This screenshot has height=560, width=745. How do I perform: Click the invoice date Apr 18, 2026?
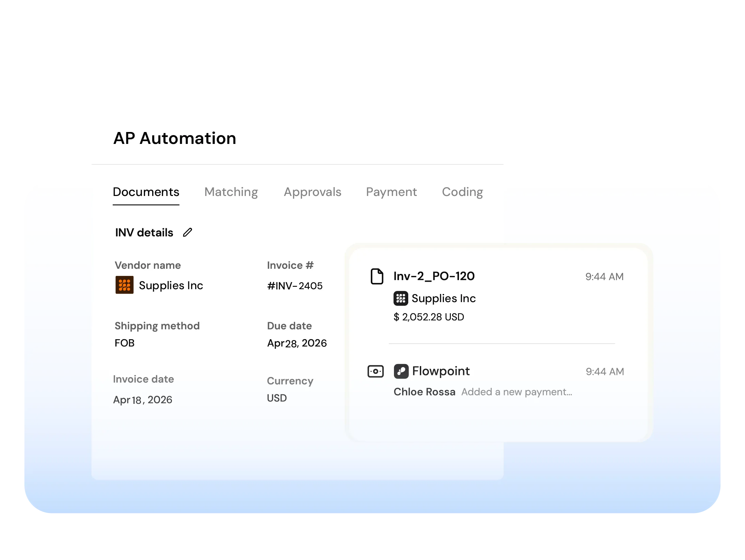coord(142,400)
